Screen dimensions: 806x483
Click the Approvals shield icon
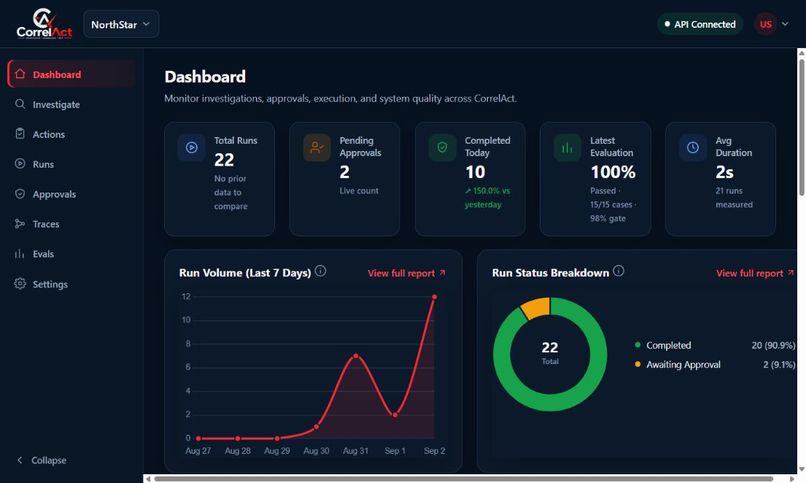click(x=20, y=194)
